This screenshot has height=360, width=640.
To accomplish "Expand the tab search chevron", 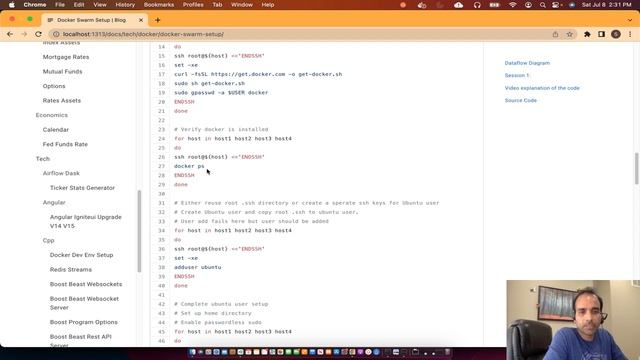I will [x=630, y=20].
